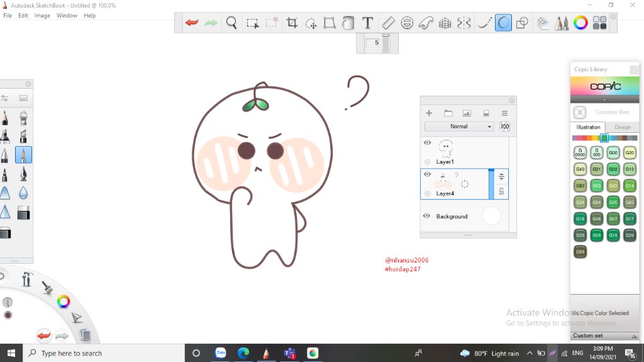Select the Text tool
Viewport: 644px width, 362px height.
pos(368,23)
